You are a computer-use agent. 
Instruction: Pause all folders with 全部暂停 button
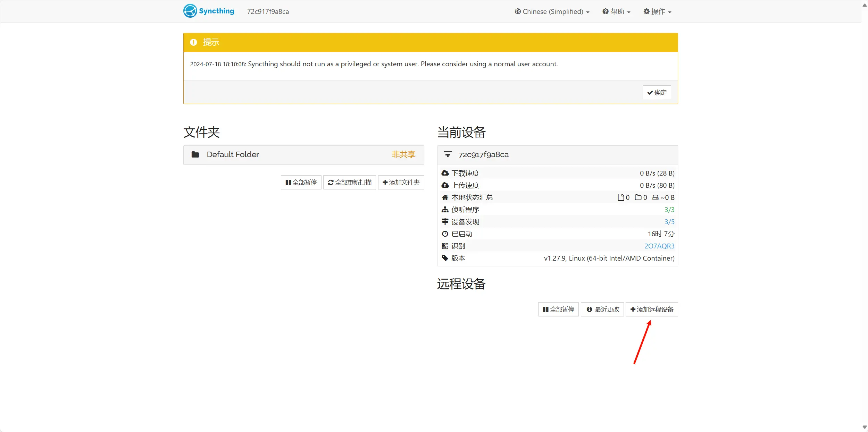coord(301,183)
